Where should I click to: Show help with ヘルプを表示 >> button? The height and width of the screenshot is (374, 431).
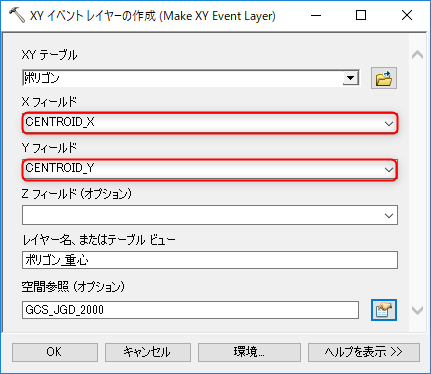(x=364, y=352)
